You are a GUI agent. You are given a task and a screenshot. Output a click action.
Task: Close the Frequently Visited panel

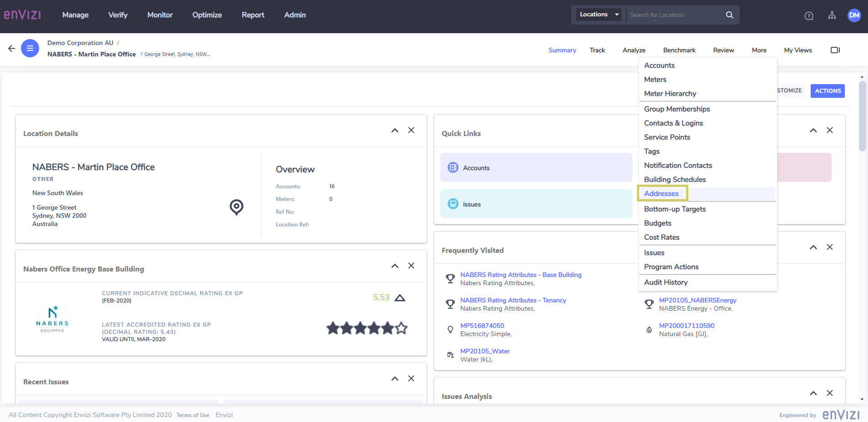(x=830, y=247)
